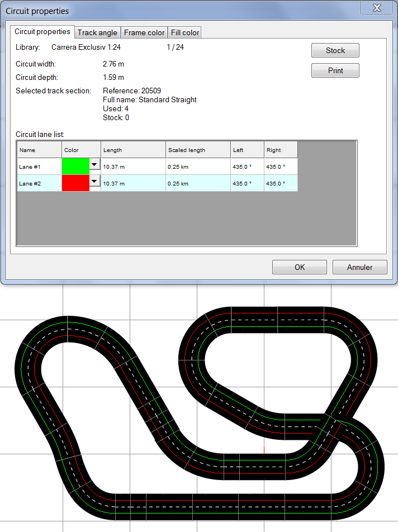The height and width of the screenshot is (532, 398).
Task: Click the Length column header
Action: click(133, 150)
